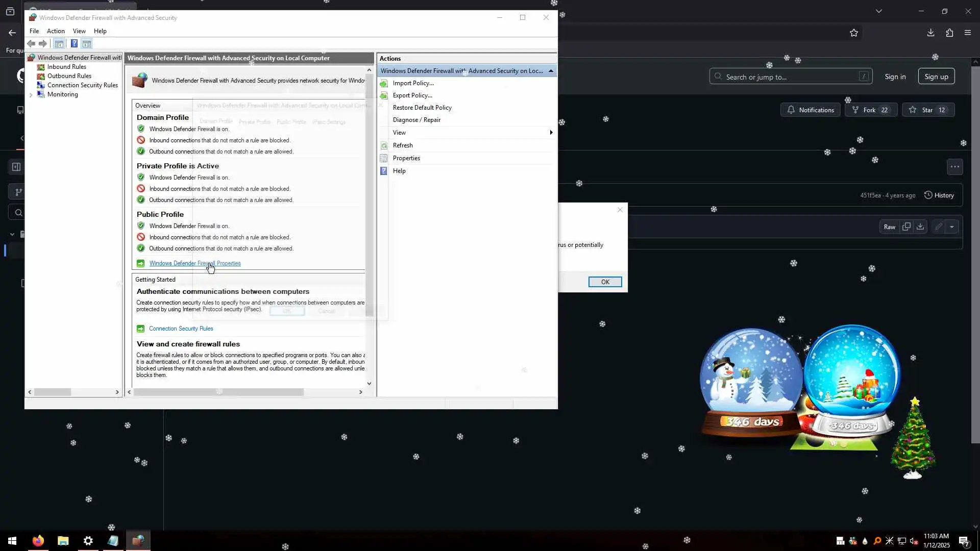Image resolution: width=980 pixels, height=551 pixels.
Task: Select Outbound Rules in tree
Action: [69, 76]
